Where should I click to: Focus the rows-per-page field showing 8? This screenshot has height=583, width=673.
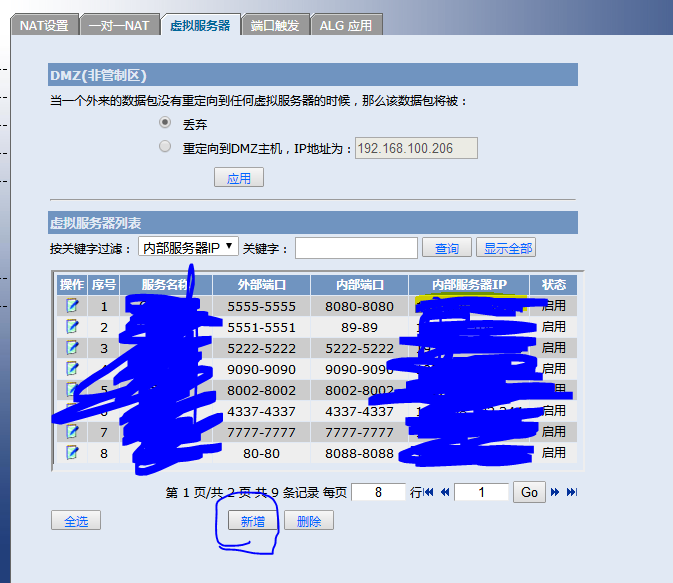coord(378,492)
